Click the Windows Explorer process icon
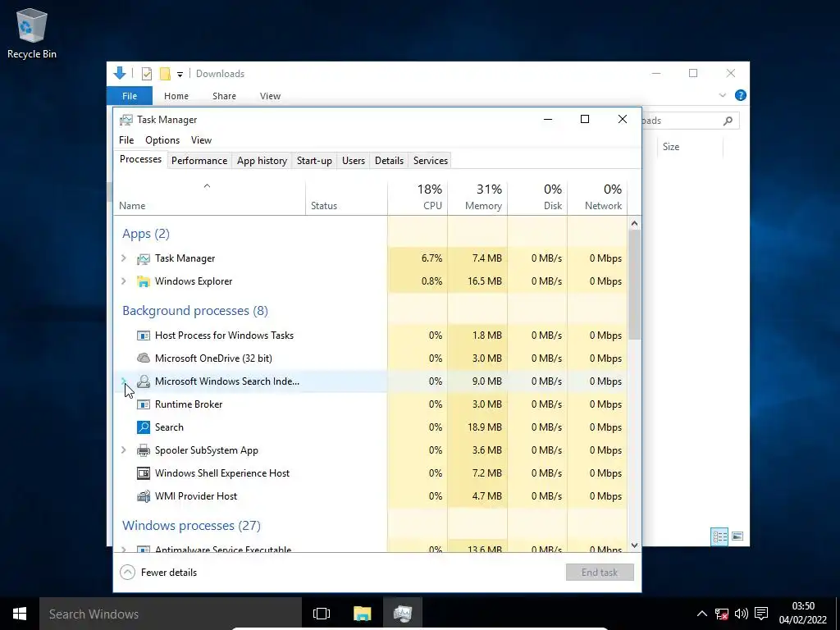This screenshot has height=630, width=840. pos(143,282)
